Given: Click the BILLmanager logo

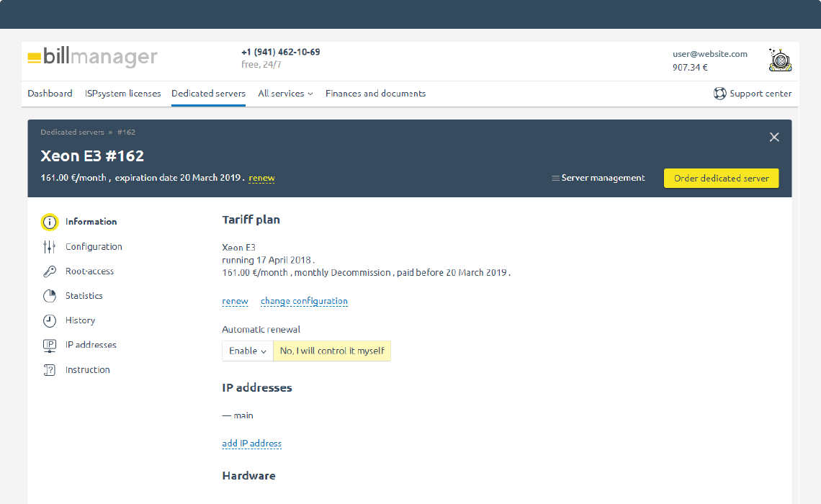Looking at the screenshot, I should [x=93, y=57].
